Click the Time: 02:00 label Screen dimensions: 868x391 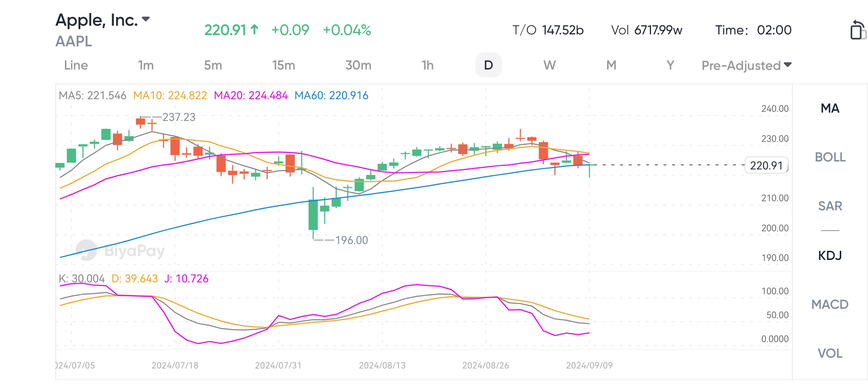[753, 30]
